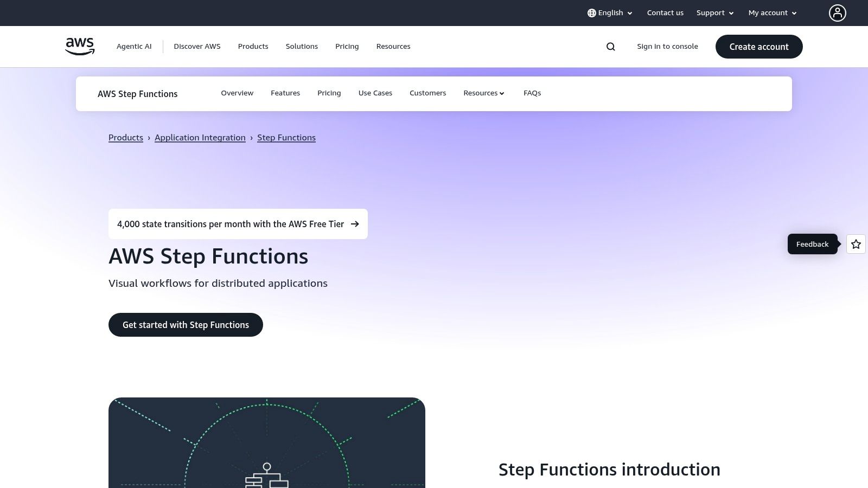Click the Create account button
The width and height of the screenshot is (868, 488).
click(x=759, y=47)
